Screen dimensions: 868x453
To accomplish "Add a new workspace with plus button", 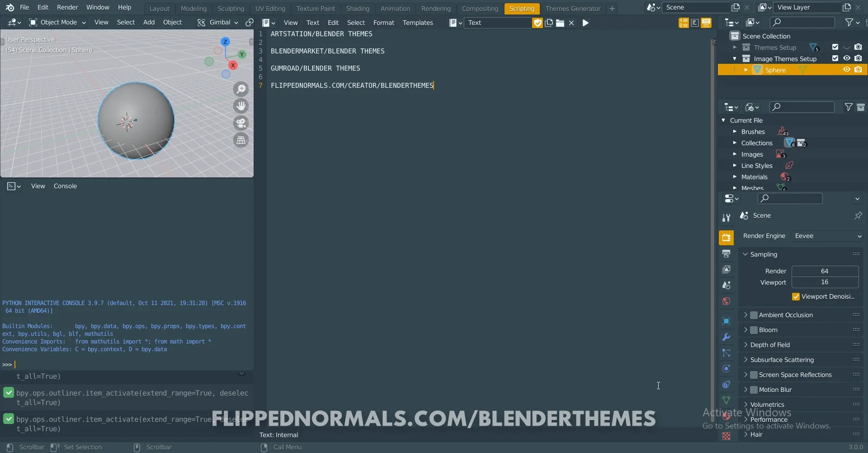I will pyautogui.click(x=612, y=9).
